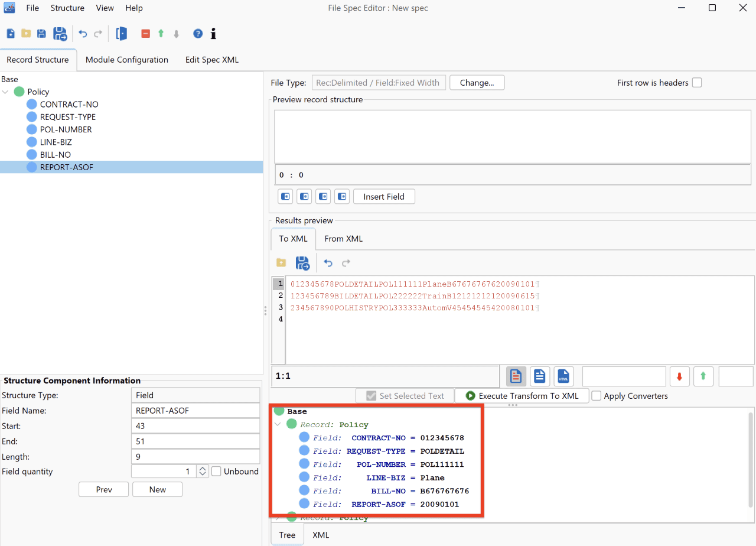The width and height of the screenshot is (756, 546).
Task: Click the Insert Field button
Action: [384, 197]
